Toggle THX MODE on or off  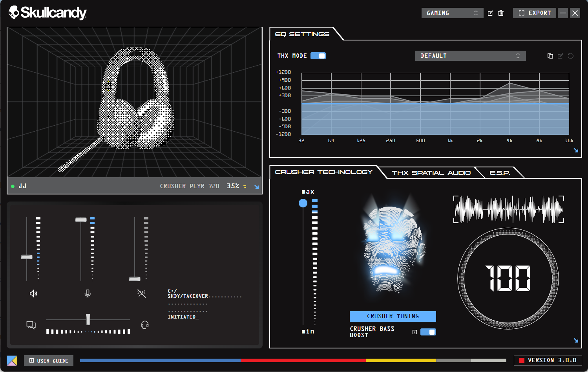318,55
